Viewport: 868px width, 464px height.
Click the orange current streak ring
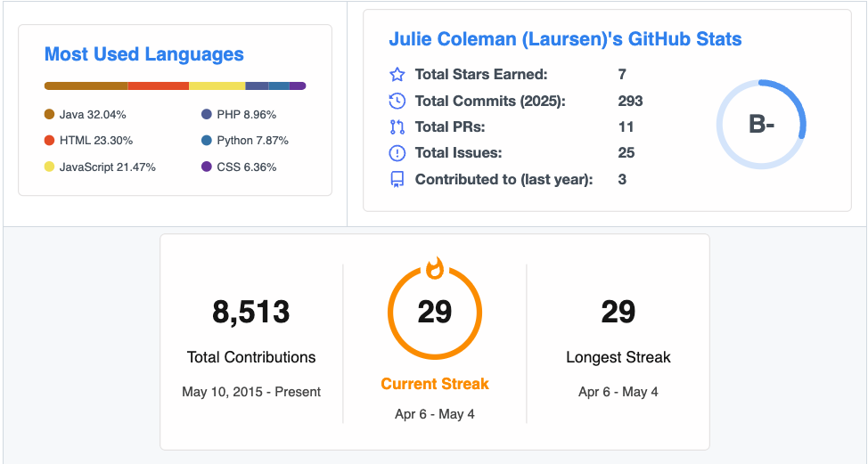435,313
